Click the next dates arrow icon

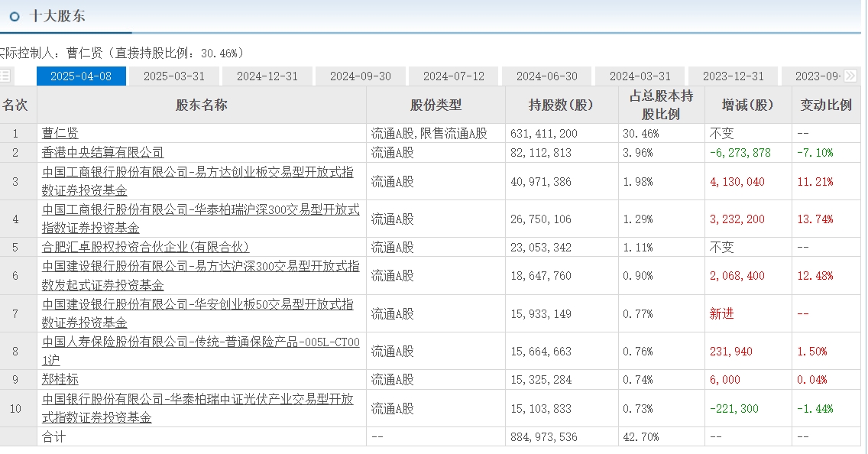(x=850, y=76)
